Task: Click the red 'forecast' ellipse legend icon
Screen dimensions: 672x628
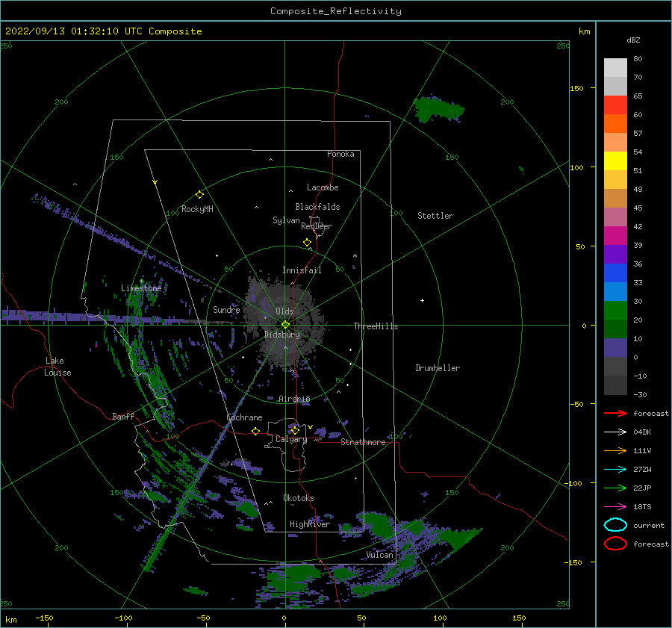Action: click(x=615, y=544)
